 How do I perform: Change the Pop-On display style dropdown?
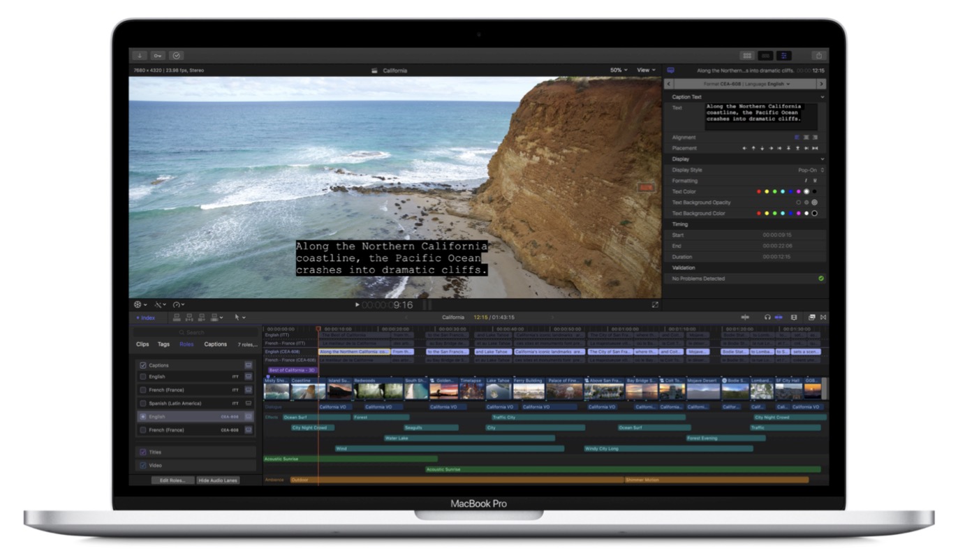pos(811,170)
